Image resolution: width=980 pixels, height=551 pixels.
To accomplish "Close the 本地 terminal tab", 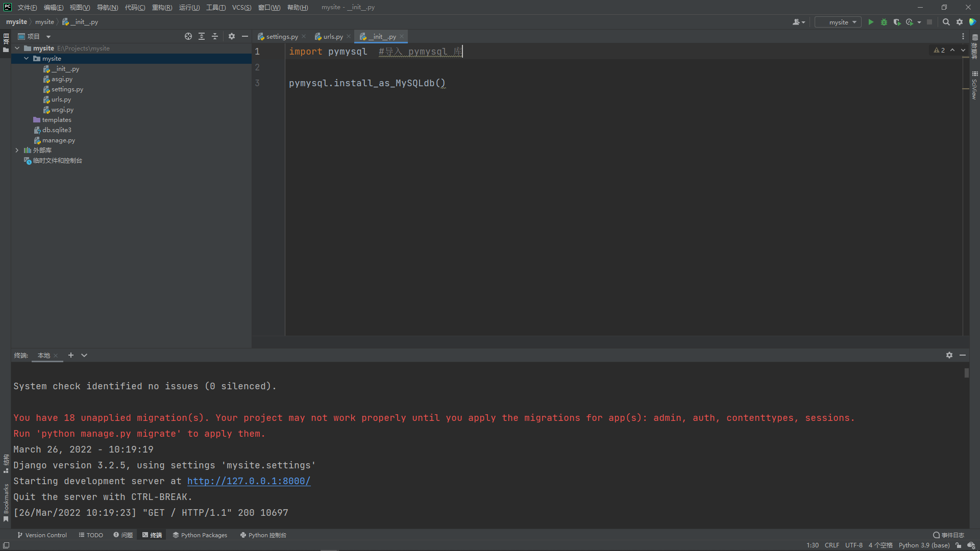I will click(x=56, y=356).
